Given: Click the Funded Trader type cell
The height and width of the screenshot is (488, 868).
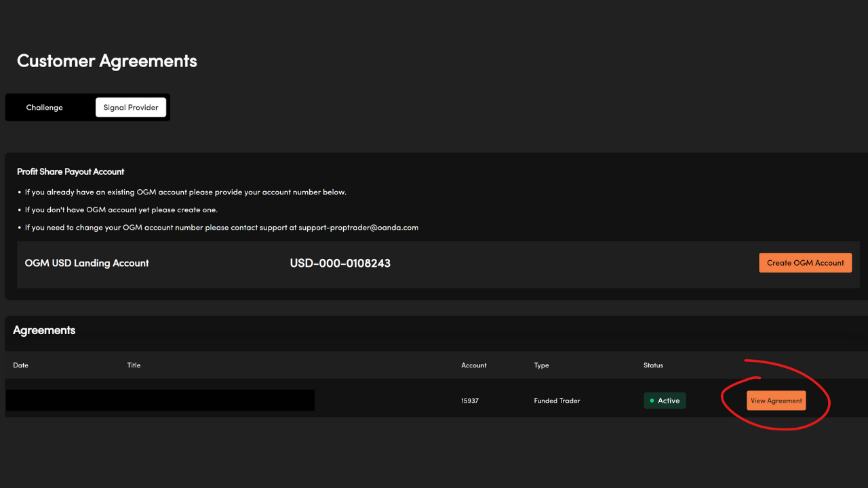Looking at the screenshot, I should tap(557, 401).
